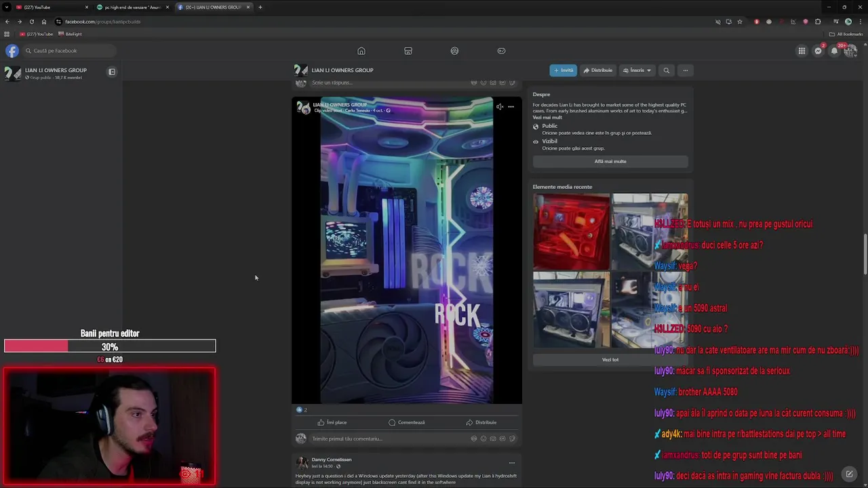868x488 pixels.
Task: Click the Facebook logo
Action: pyautogui.click(x=12, y=51)
